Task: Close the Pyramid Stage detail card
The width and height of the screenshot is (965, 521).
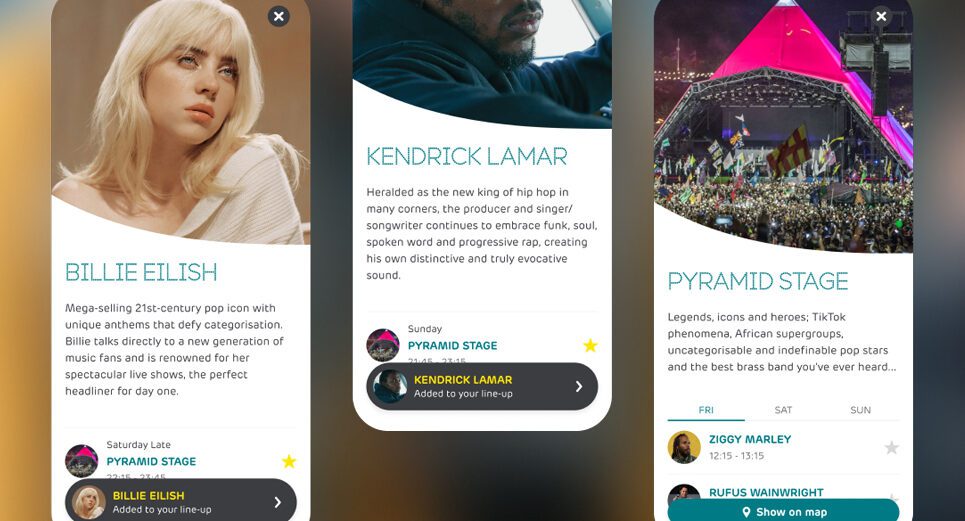Action: click(x=881, y=16)
